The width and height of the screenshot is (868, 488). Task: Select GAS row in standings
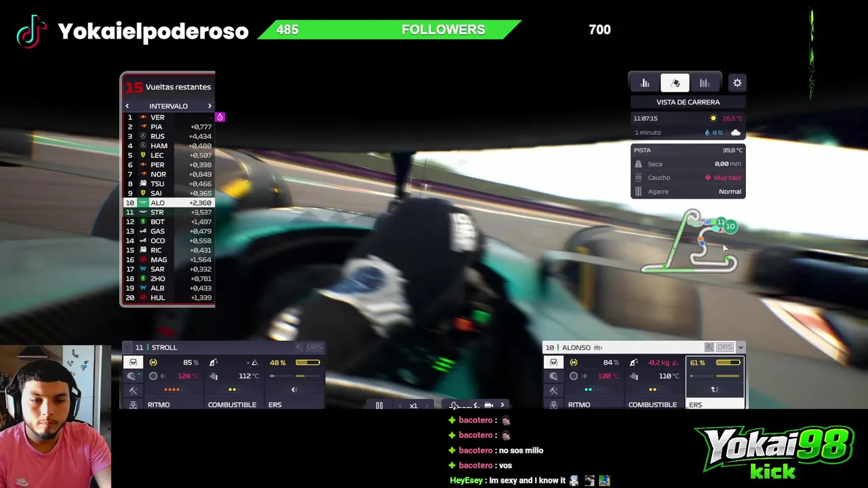(167, 231)
